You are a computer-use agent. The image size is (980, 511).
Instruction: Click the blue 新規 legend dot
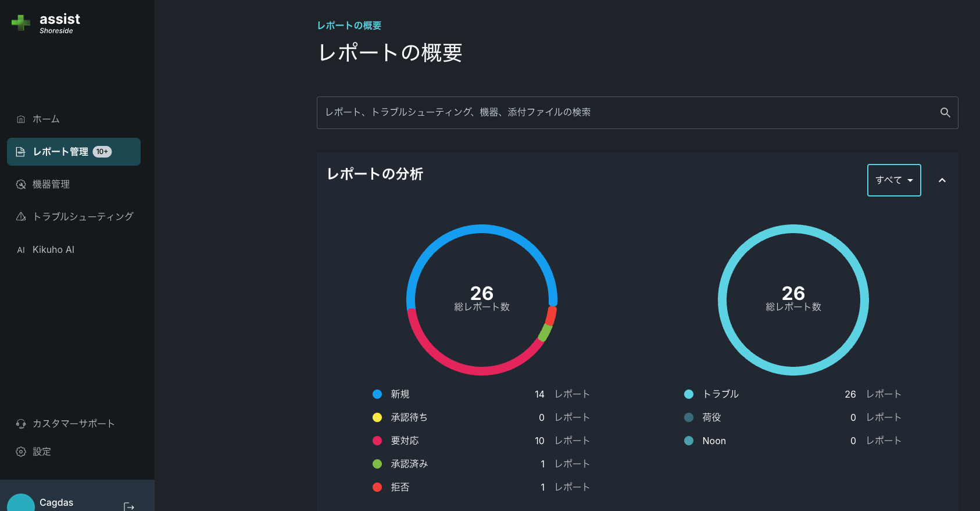377,394
